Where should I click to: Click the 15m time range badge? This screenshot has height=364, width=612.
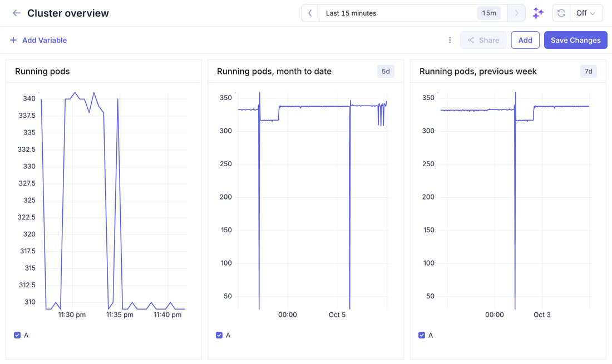(x=488, y=13)
